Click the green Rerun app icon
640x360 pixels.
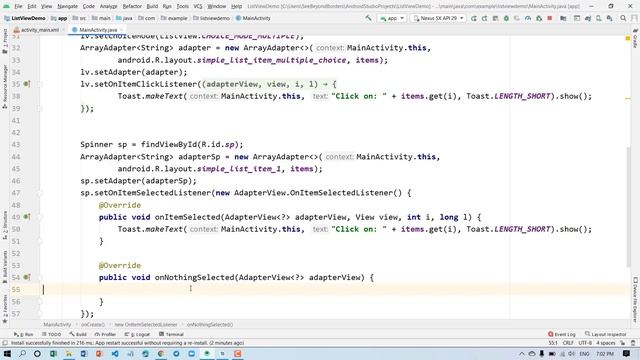point(473,18)
